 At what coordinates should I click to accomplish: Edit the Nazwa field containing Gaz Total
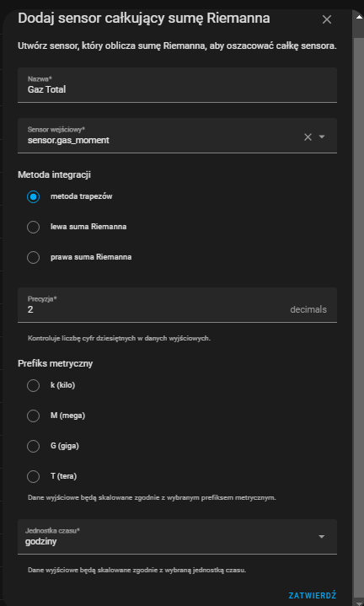pos(177,85)
